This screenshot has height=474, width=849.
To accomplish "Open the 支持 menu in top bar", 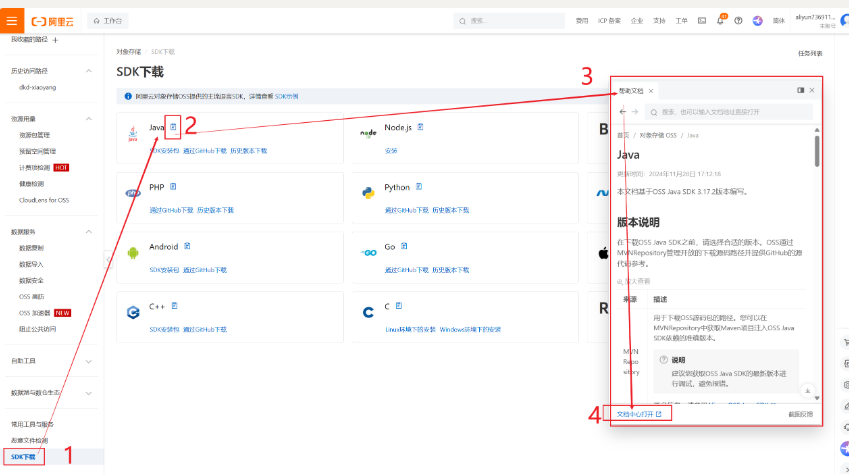I will coord(659,21).
